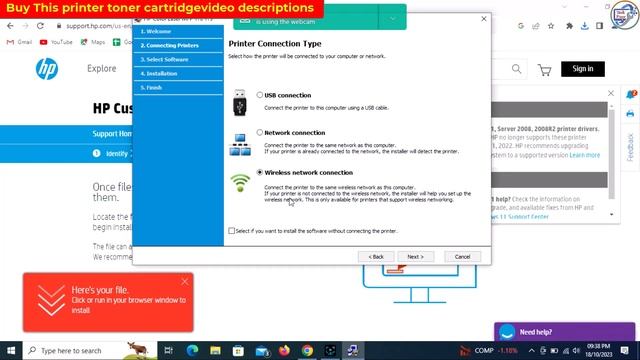The width and height of the screenshot is (640, 360).
Task: Click the HP logo on webpage
Action: point(47,69)
